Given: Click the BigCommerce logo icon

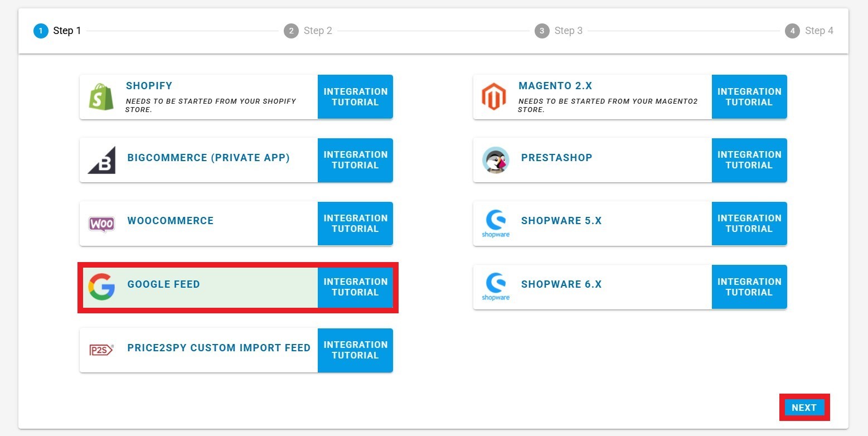Looking at the screenshot, I should (101, 160).
